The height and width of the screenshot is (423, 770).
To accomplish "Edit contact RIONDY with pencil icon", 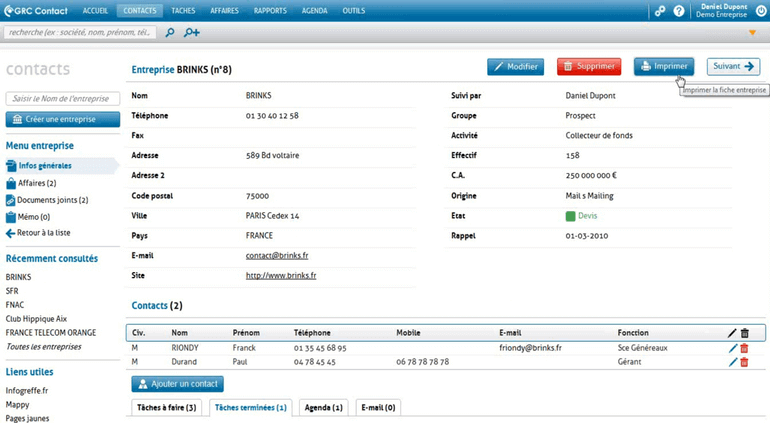I will (733, 348).
